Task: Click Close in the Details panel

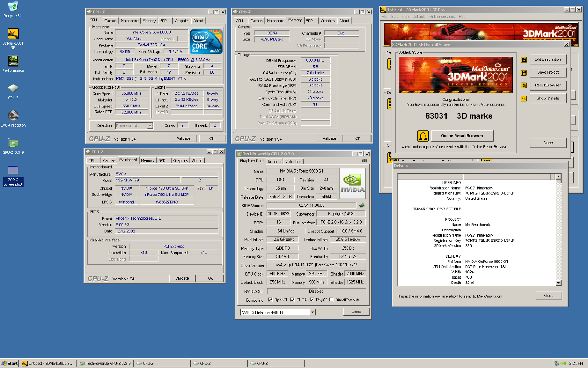Action: coord(549,296)
